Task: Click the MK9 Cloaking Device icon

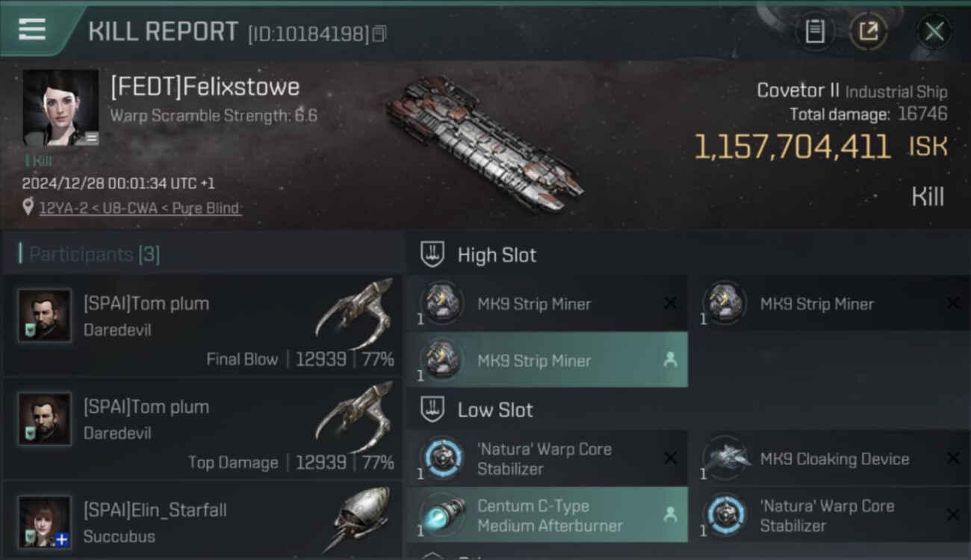Action: [x=725, y=458]
